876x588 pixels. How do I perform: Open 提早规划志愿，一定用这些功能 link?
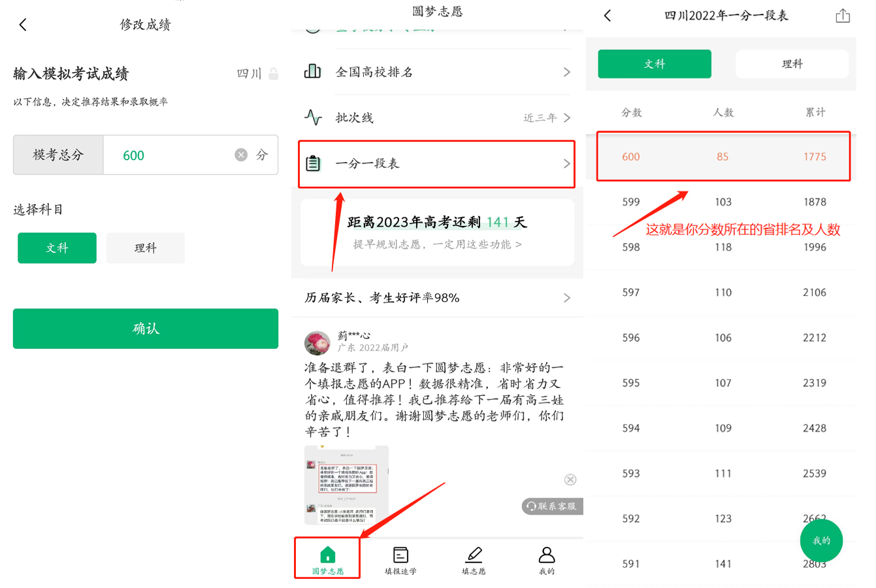tap(437, 244)
